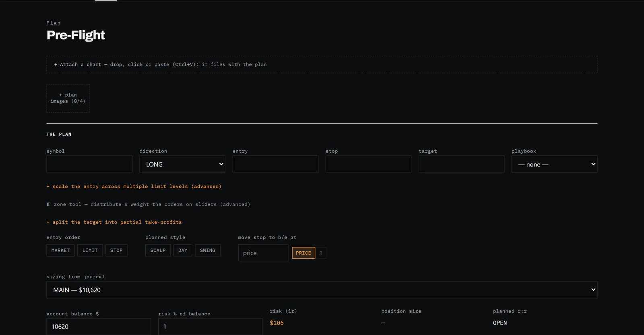Choose SWING planned style
Image resolution: width=644 pixels, height=335 pixels.
click(208, 250)
